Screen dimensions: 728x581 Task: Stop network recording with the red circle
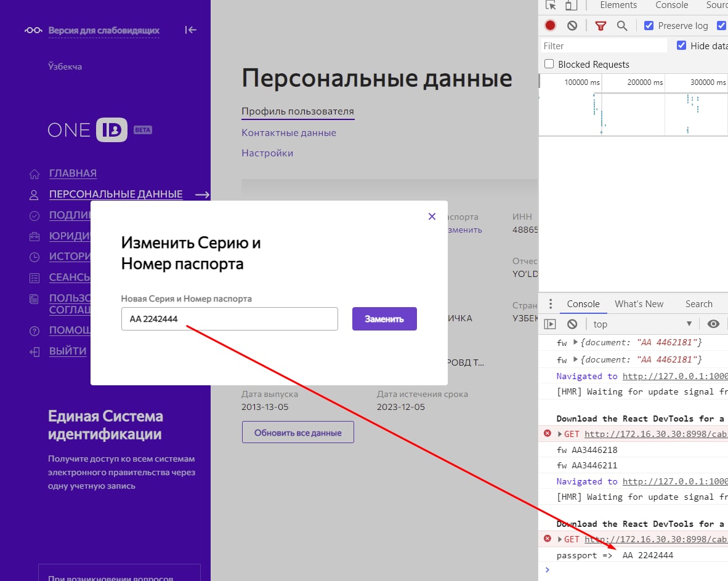click(x=550, y=25)
